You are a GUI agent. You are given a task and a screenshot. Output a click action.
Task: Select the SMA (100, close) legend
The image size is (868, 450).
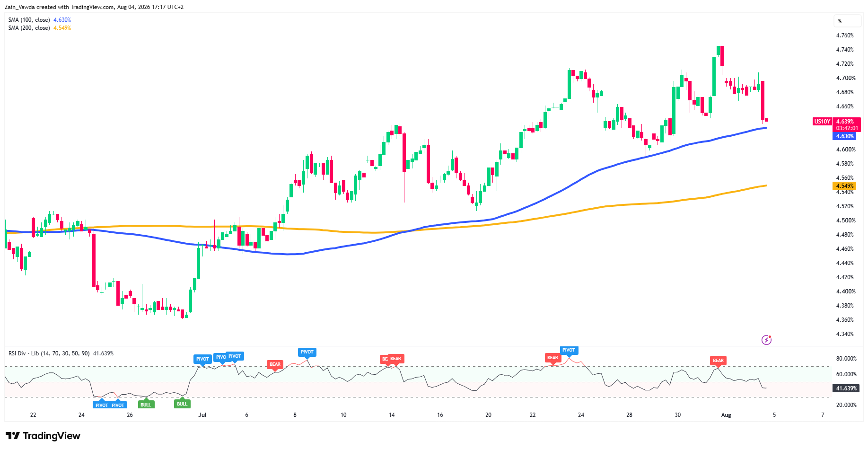click(x=40, y=20)
